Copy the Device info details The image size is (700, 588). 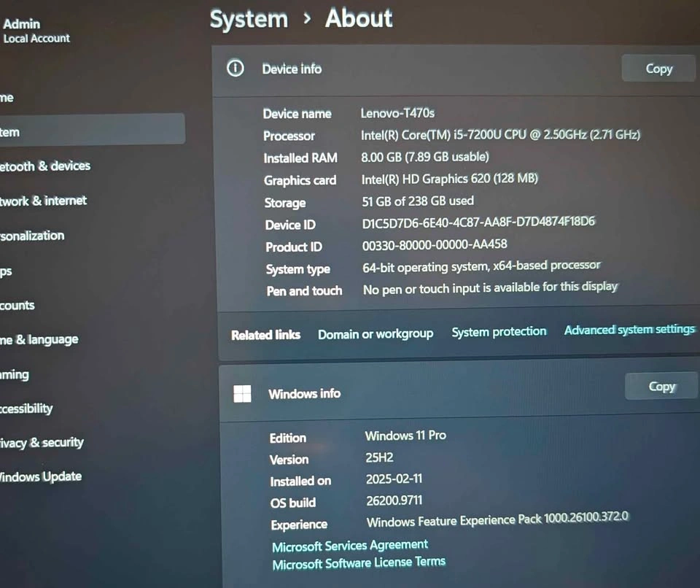[659, 69]
